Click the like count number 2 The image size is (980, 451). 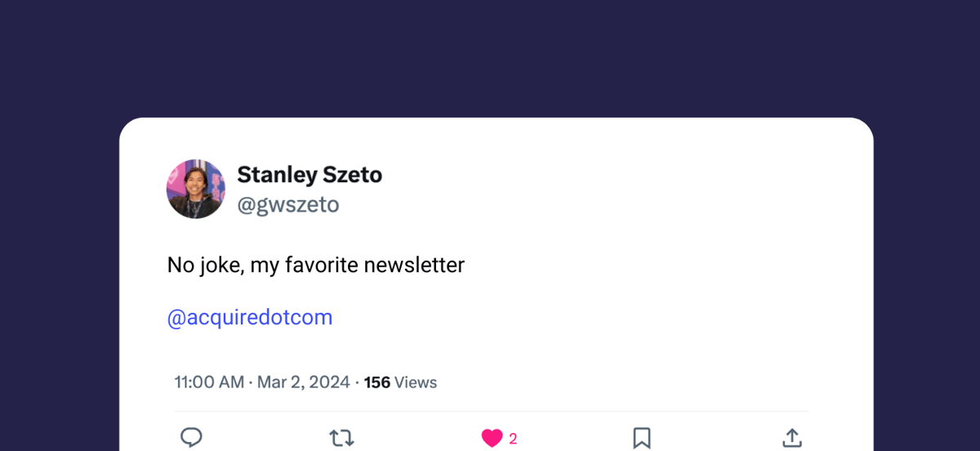(x=513, y=440)
